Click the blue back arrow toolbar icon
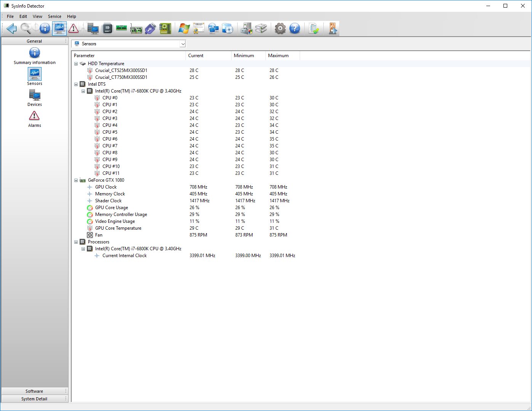Viewport: 532px width, 411px height. (12, 29)
